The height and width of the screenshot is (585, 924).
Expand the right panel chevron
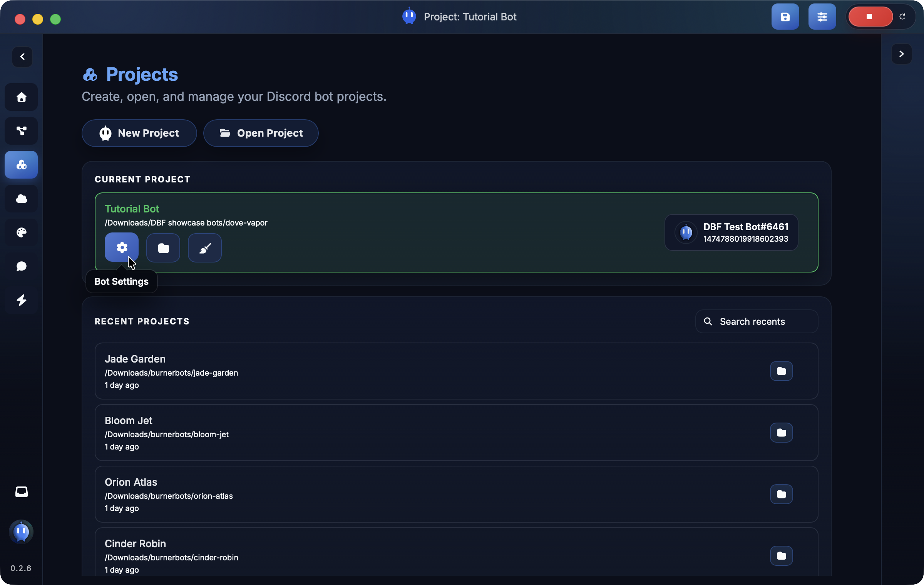point(901,54)
